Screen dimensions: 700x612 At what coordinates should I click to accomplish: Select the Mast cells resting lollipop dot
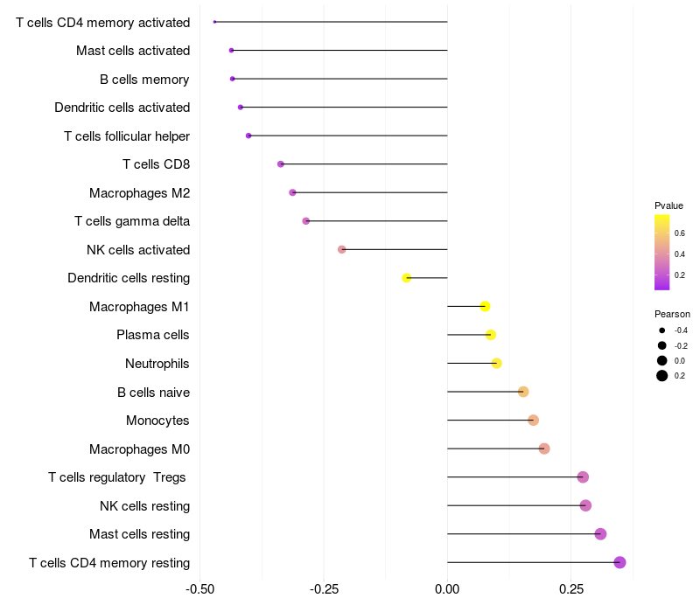click(x=600, y=534)
